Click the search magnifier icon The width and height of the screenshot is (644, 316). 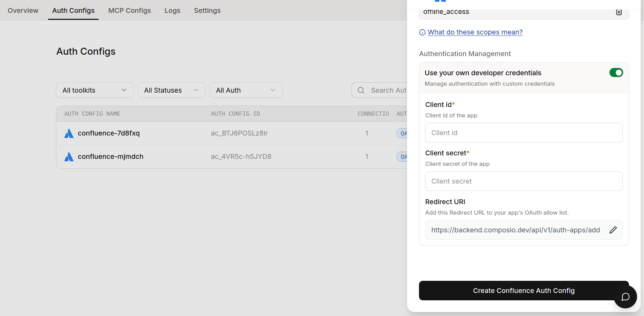[x=361, y=91]
